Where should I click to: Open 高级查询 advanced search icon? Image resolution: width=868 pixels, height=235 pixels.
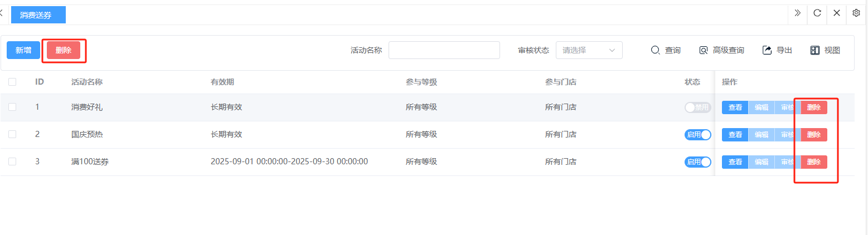pos(704,50)
